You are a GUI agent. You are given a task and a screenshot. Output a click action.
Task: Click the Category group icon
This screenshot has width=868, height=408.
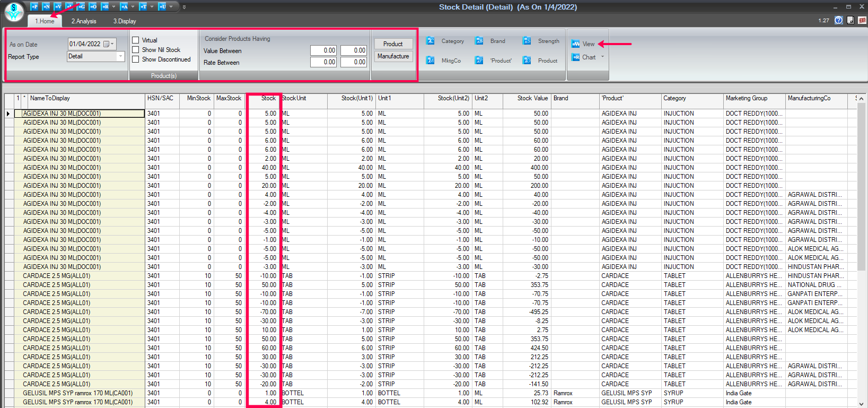tap(431, 41)
